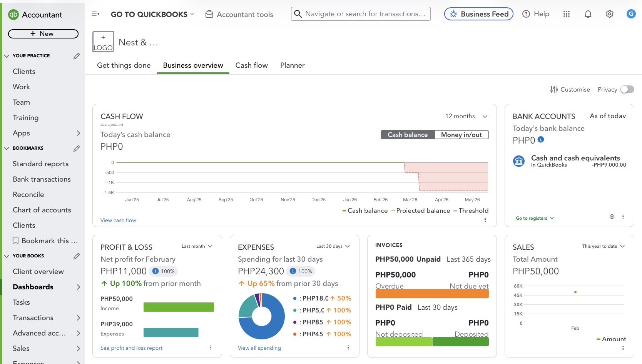642x364 pixels.
Task: Edit Your Practice section with pencil icon
Action: 77,56
